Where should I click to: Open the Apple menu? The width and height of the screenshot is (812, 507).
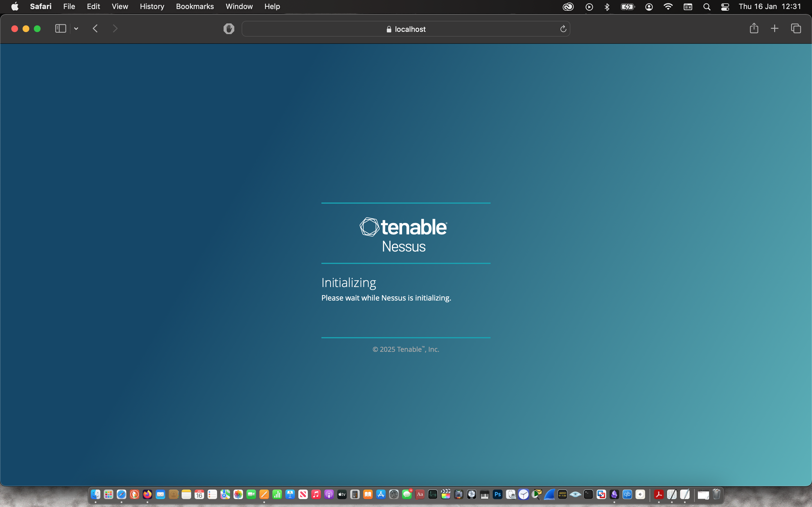pos(15,7)
